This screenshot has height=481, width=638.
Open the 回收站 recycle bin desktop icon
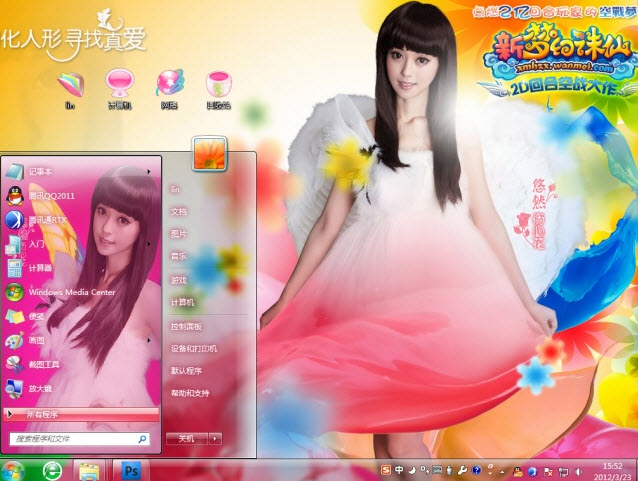218,90
